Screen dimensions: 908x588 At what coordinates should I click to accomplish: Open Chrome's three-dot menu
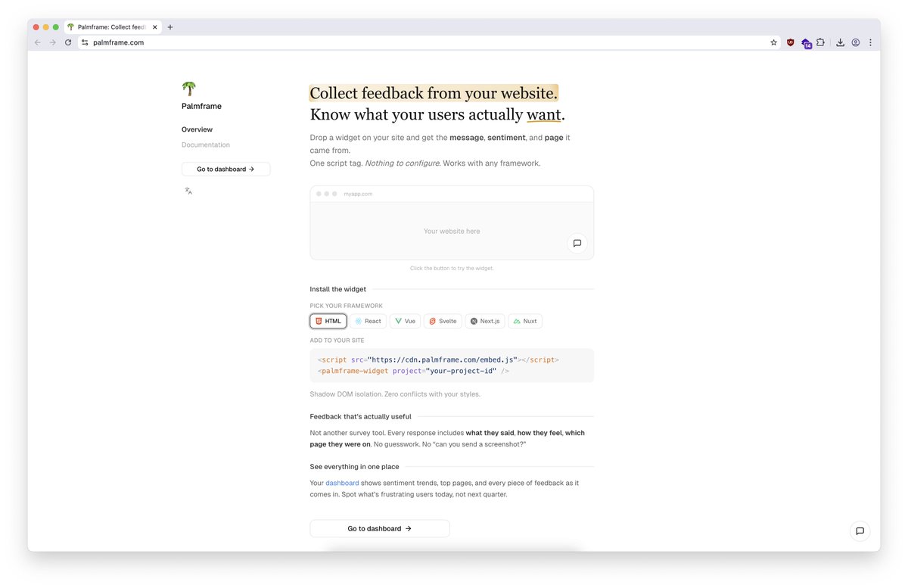(x=870, y=42)
